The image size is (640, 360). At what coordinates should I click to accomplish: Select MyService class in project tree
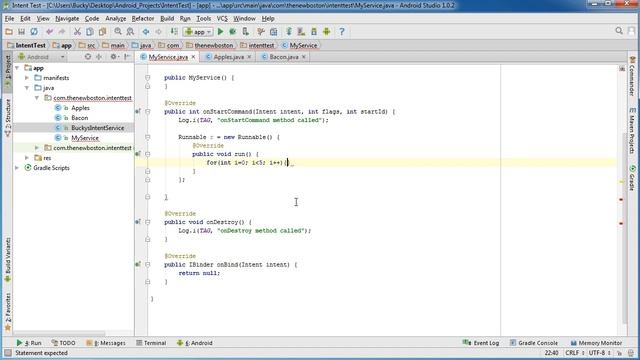click(85, 138)
